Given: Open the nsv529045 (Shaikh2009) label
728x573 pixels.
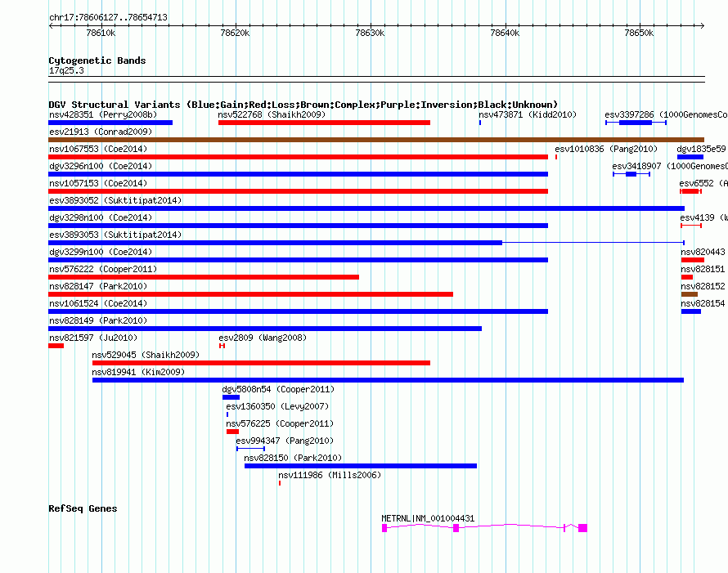Looking at the screenshot, I should [146, 355].
